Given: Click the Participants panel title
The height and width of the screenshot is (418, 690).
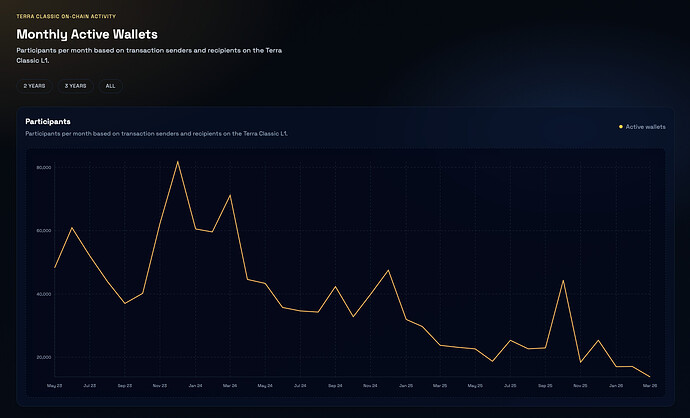Looking at the screenshot, I should 47,121.
